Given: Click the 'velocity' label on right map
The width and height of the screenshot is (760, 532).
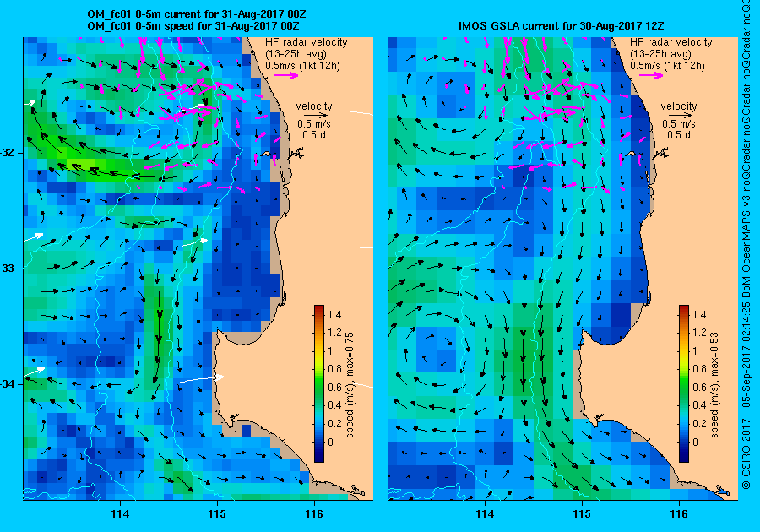Looking at the screenshot, I should coord(679,106).
